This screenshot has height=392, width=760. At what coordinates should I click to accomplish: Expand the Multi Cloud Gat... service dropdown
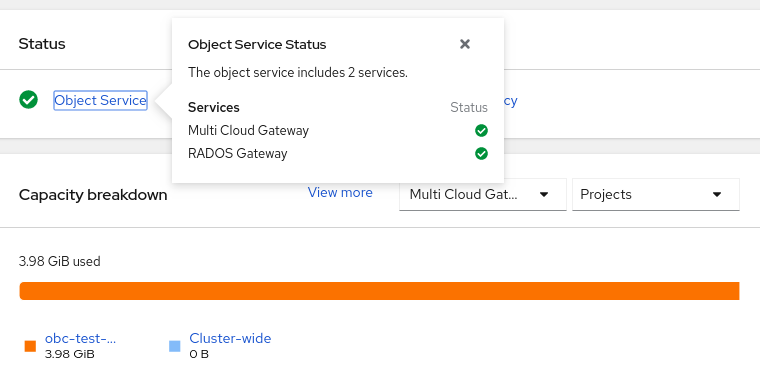coord(483,194)
